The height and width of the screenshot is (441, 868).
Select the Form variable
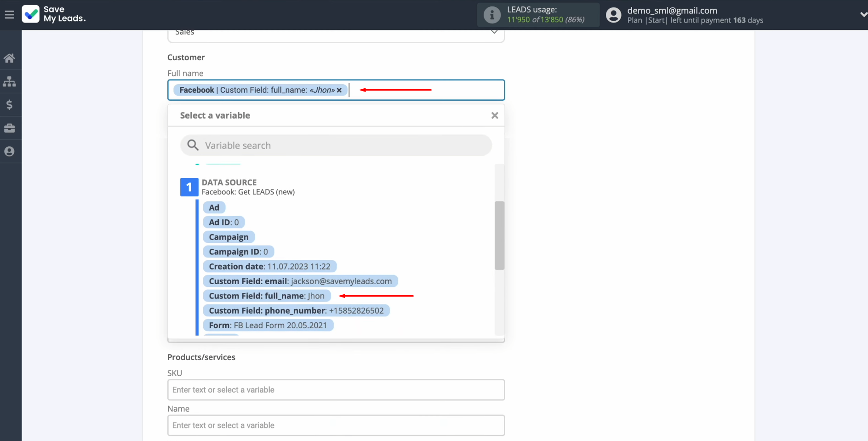(268, 325)
